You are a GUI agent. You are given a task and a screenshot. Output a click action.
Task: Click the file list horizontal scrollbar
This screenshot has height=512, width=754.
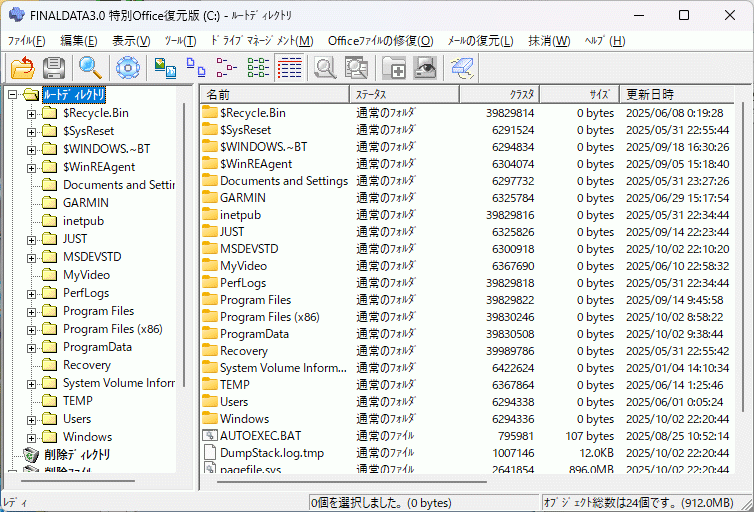click(x=352, y=481)
